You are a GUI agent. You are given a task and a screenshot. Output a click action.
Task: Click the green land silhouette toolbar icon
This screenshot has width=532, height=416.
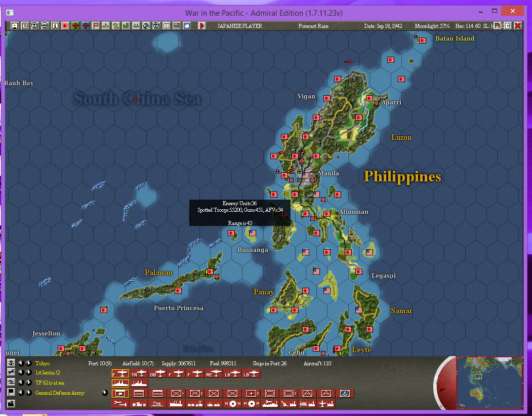pyautogui.click(x=126, y=26)
